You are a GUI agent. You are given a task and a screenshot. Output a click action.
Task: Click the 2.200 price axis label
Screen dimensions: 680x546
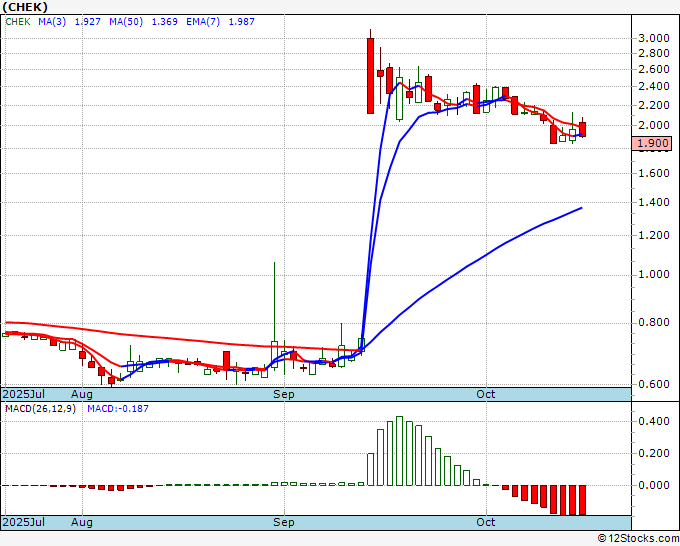click(654, 105)
